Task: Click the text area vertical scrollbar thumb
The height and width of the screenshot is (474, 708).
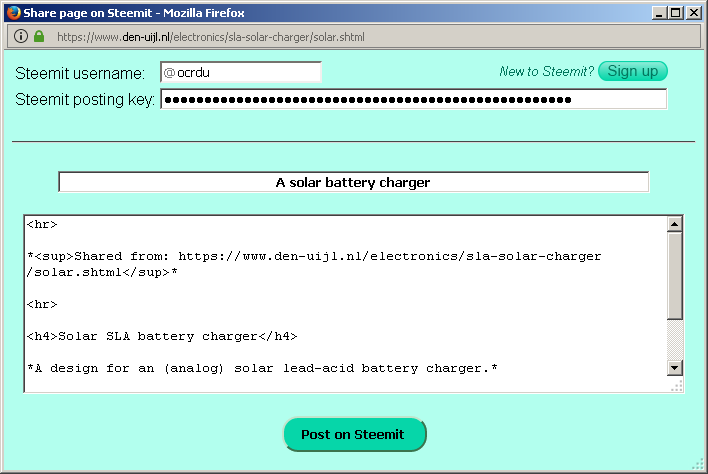Action: pyautogui.click(x=675, y=275)
